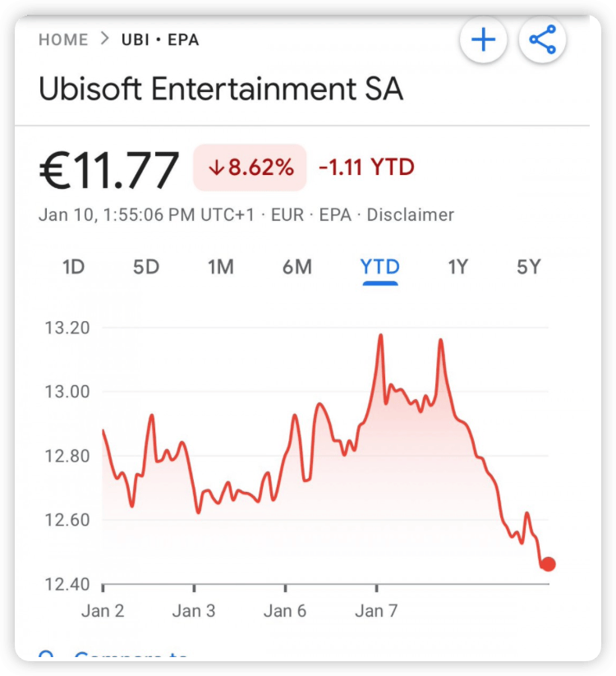The width and height of the screenshot is (616, 676).
Task: Click the €11.77 price value
Action: point(109,169)
